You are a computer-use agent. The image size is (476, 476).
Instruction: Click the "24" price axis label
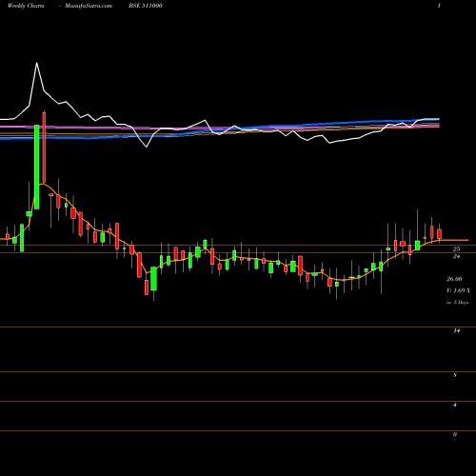(456, 256)
